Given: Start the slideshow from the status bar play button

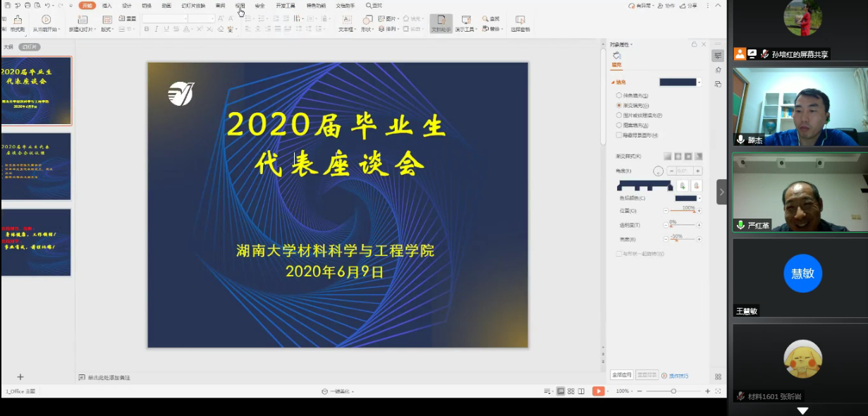Looking at the screenshot, I should click(x=597, y=391).
